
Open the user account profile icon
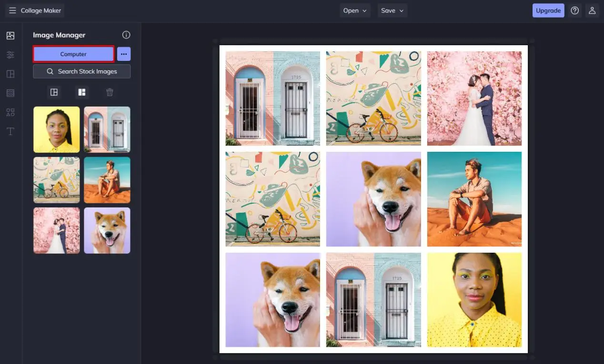pos(592,10)
